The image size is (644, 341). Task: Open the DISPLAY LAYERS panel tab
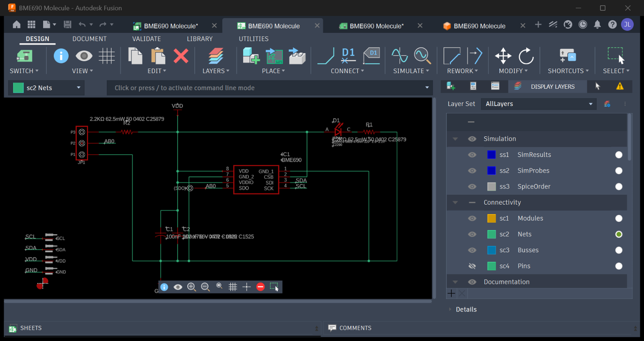[547, 86]
